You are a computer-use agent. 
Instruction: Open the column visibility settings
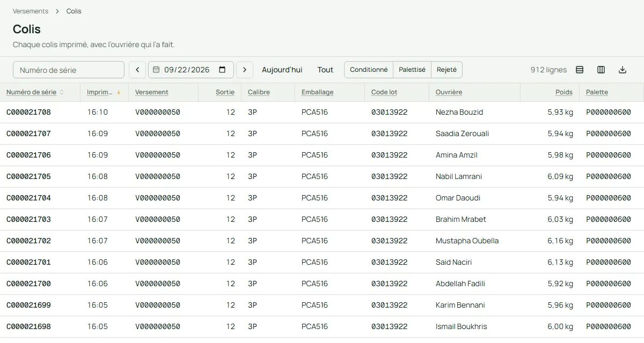click(x=601, y=70)
